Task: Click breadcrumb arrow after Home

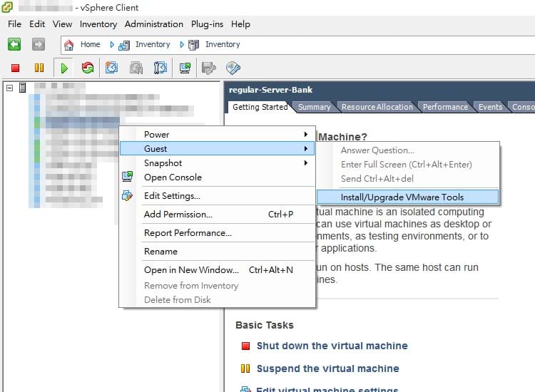Action: click(x=112, y=45)
